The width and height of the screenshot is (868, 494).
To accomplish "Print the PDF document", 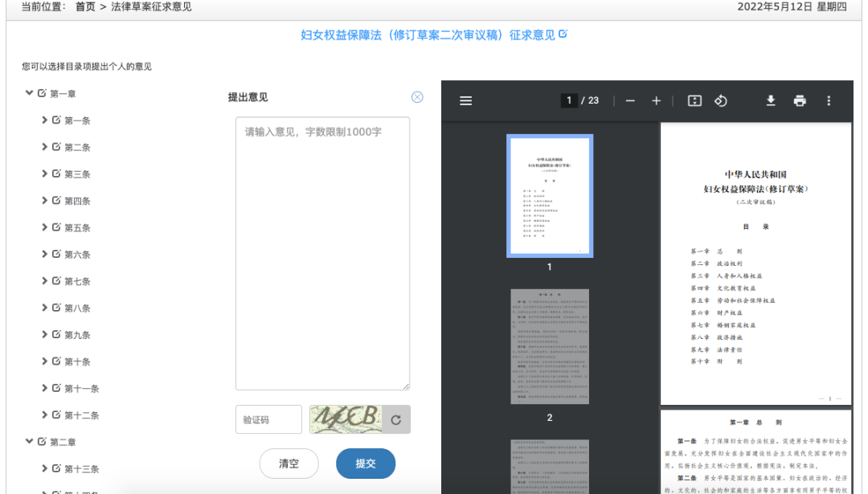I will (x=800, y=100).
